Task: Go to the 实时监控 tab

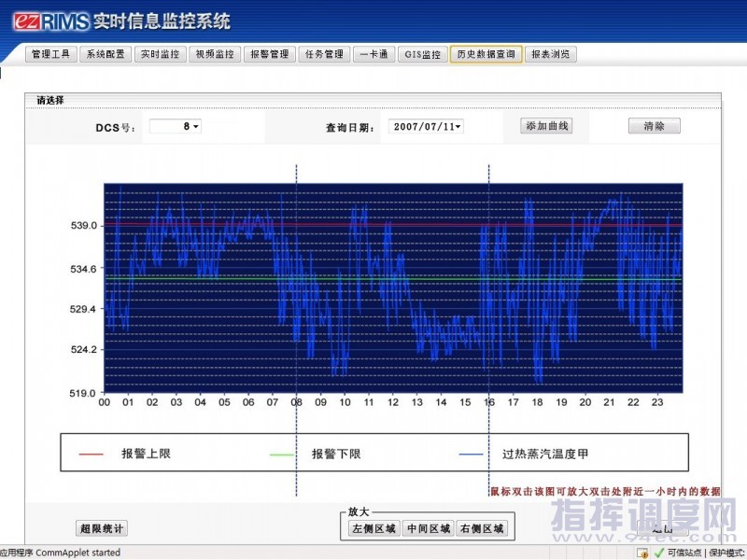Action: [x=160, y=54]
